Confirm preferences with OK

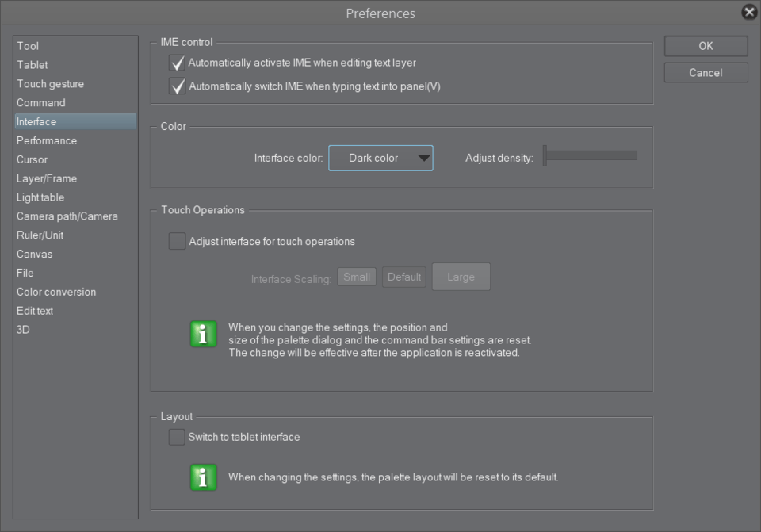click(706, 46)
